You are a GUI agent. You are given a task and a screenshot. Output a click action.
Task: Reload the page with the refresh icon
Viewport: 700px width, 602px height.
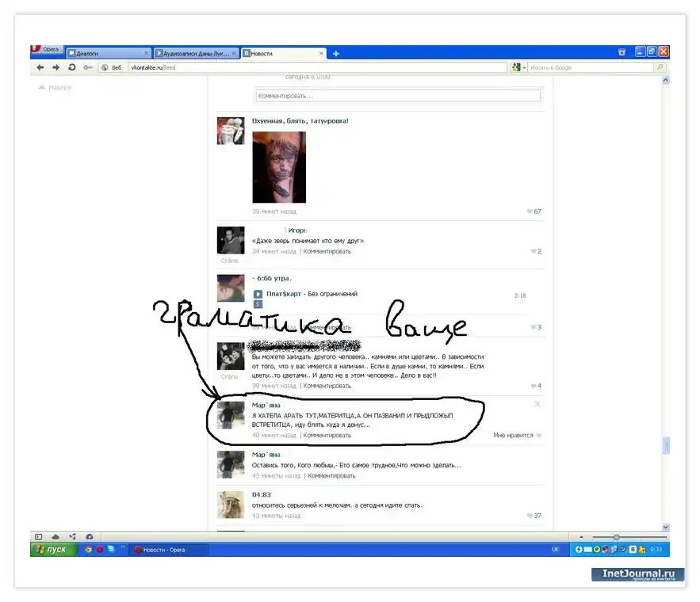[x=71, y=68]
